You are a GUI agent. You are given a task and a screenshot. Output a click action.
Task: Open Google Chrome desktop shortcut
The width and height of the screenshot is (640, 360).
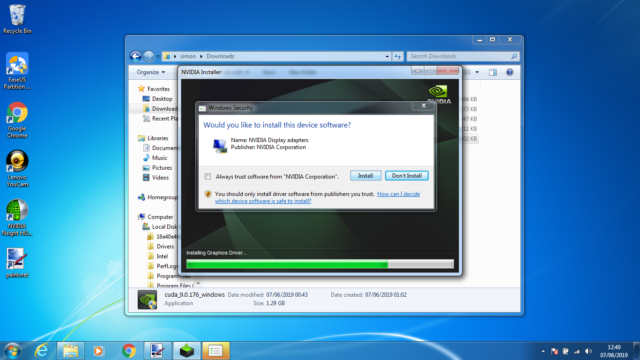[x=17, y=120]
